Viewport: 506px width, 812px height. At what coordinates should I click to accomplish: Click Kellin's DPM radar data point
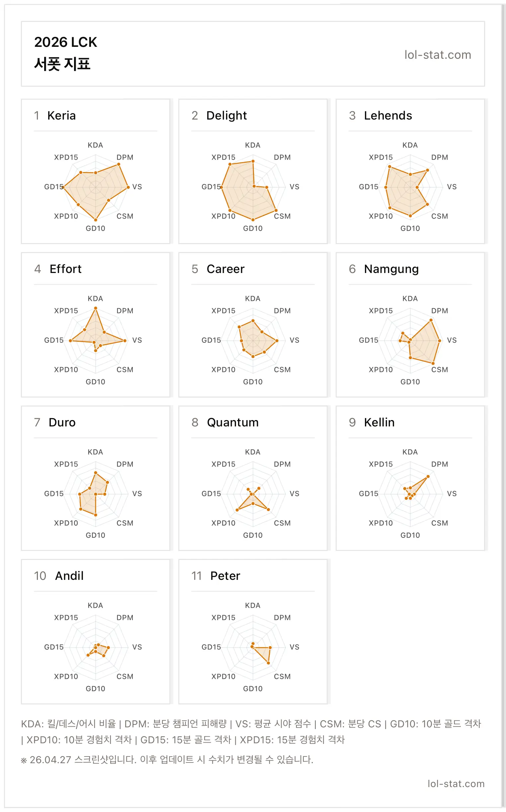tap(428, 476)
